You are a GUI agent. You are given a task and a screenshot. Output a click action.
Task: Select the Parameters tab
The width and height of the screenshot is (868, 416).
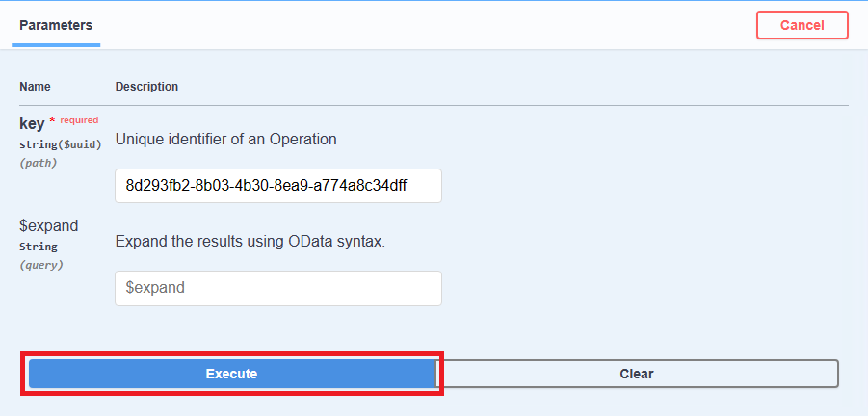pos(56,25)
